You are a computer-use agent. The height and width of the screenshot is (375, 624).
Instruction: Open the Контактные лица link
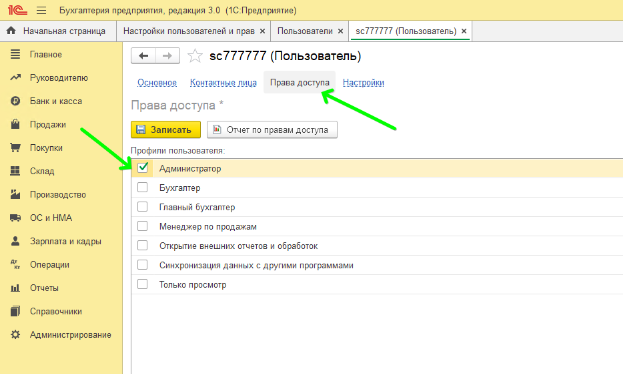click(223, 82)
